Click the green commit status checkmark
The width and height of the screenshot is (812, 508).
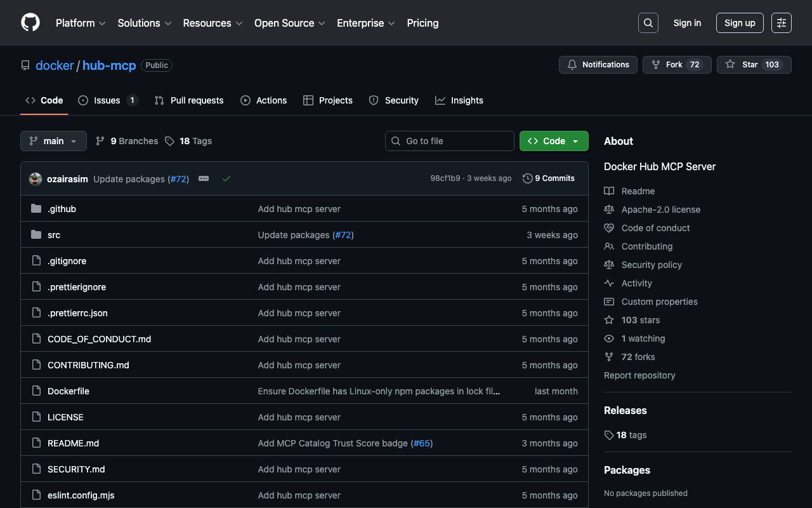tap(226, 179)
